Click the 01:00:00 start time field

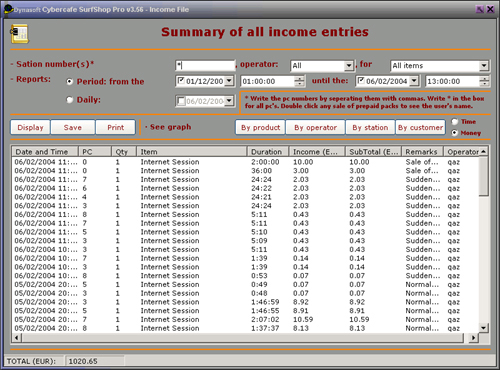(x=268, y=81)
